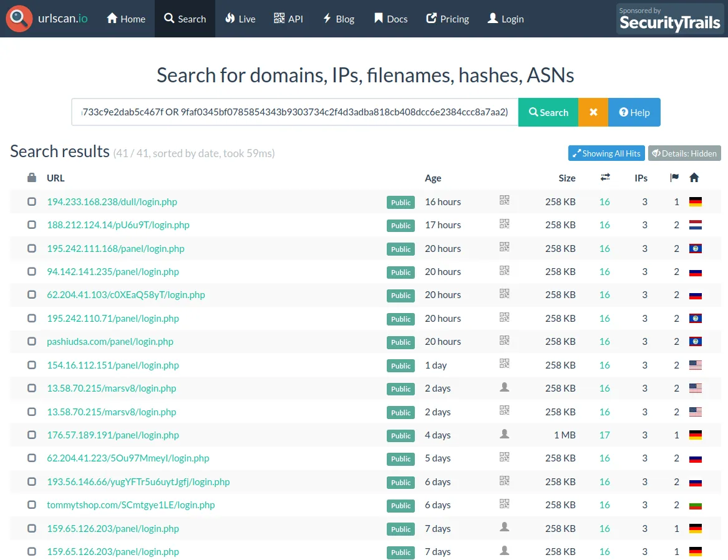Click Russian flag in 193.56.146.66 row
This screenshot has height=560, width=728.
tap(695, 482)
